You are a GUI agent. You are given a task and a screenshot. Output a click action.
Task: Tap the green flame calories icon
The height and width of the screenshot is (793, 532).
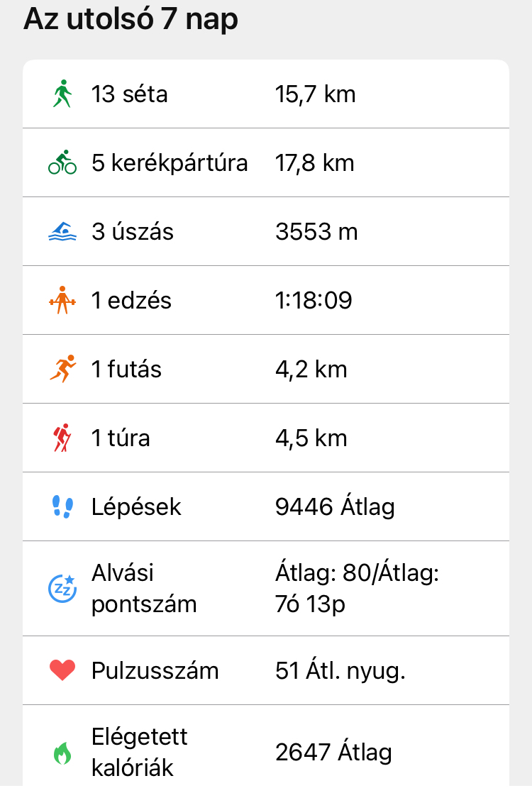pyautogui.click(x=62, y=752)
